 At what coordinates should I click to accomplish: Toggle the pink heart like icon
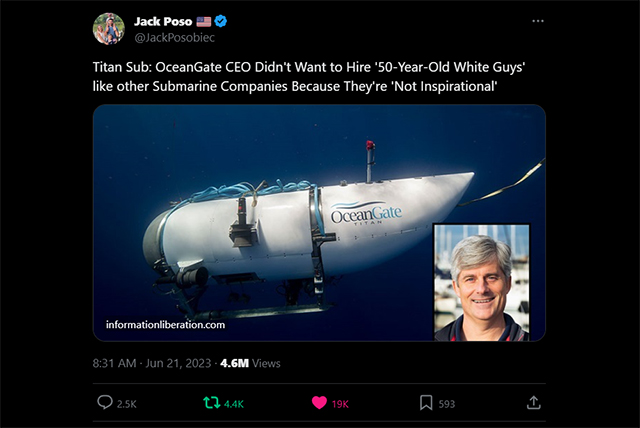pyautogui.click(x=319, y=403)
